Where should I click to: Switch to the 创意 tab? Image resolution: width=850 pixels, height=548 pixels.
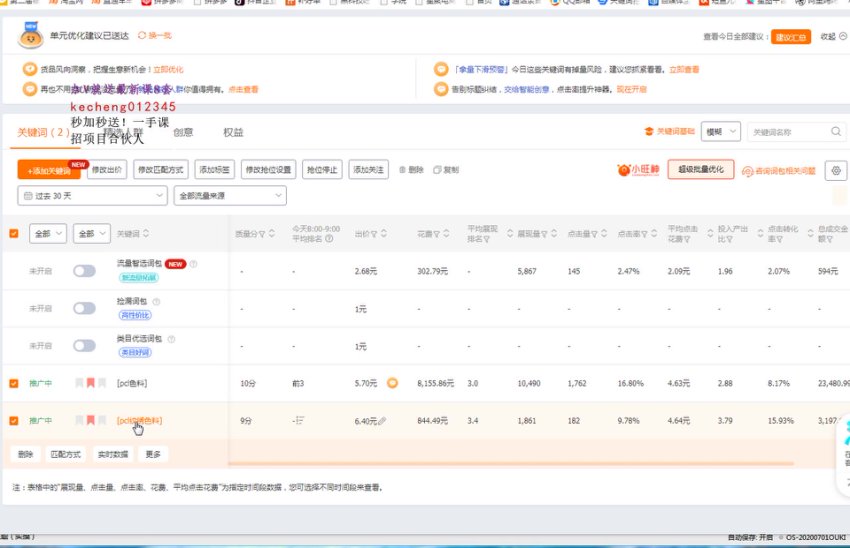[x=183, y=132]
